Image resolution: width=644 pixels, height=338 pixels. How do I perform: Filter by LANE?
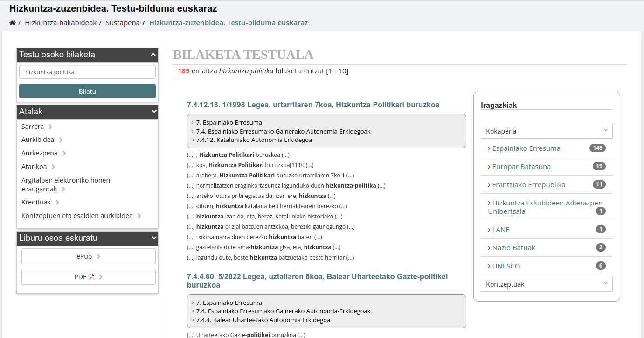click(x=501, y=230)
